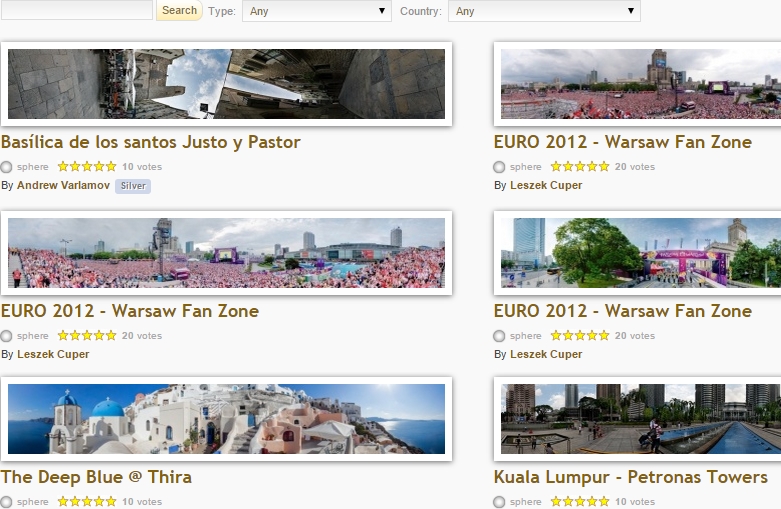Open The Deep Blue @ Thira thumbnail

[227, 419]
